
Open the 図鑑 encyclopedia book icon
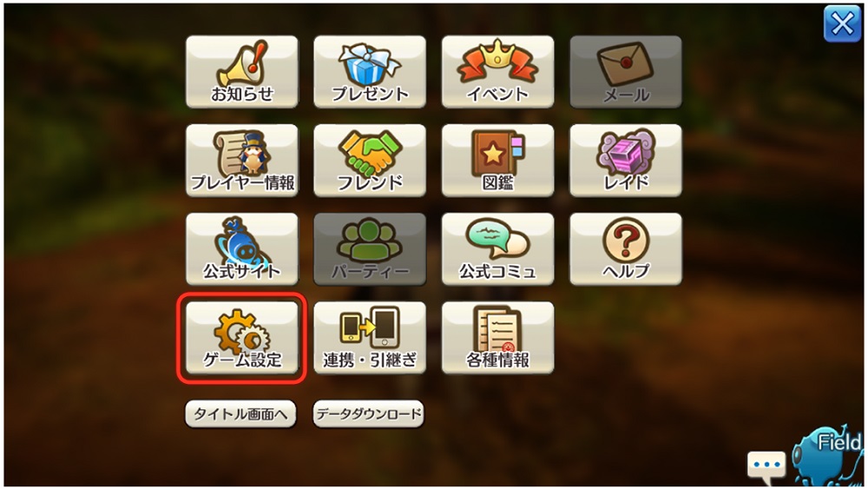(497, 160)
